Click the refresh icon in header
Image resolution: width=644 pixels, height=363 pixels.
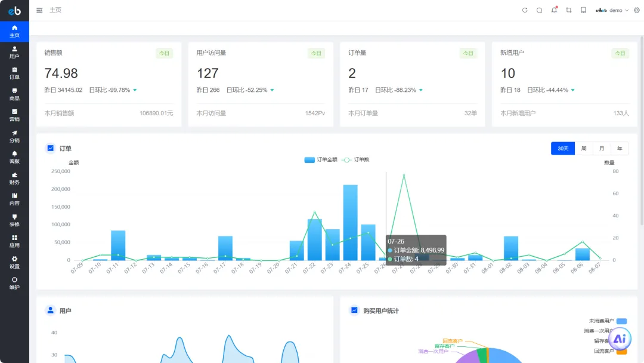tap(525, 10)
